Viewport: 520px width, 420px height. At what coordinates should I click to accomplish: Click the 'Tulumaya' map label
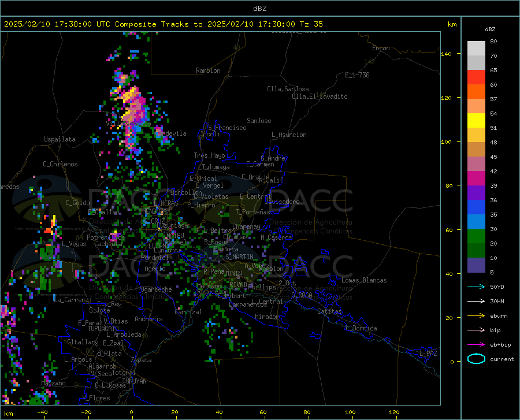216,167
